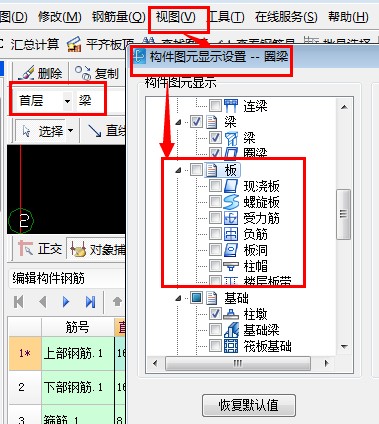This screenshot has width=379, height=424.
Task: Check the 负筋 checkbox
Action: pyautogui.click(x=215, y=233)
